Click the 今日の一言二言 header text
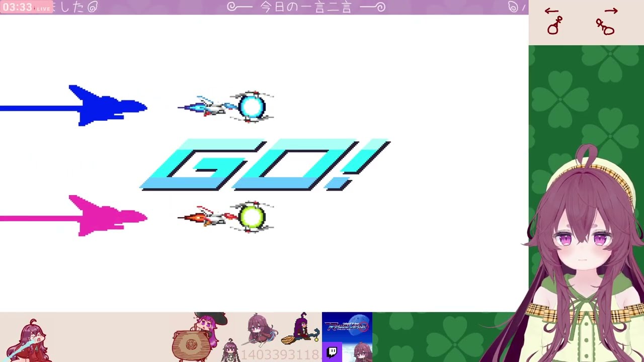This screenshot has height=362, width=644. pos(306,7)
